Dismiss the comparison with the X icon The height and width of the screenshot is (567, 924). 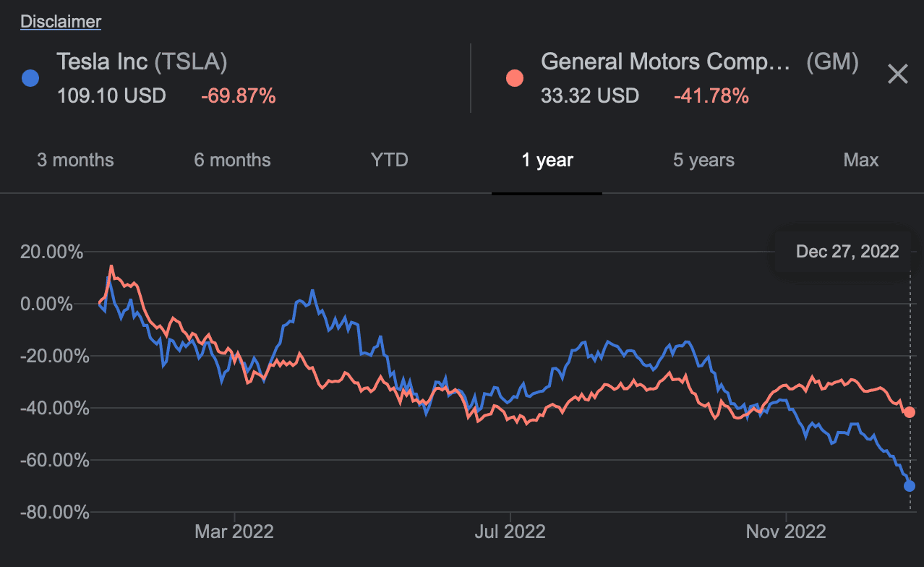897,74
